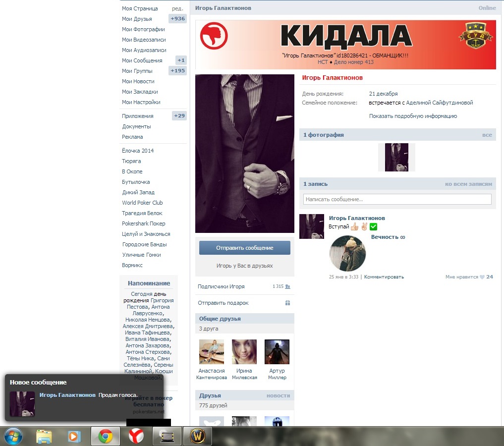504x446 pixels.
Task: Open Yandex Browser from taskbar
Action: (136, 437)
